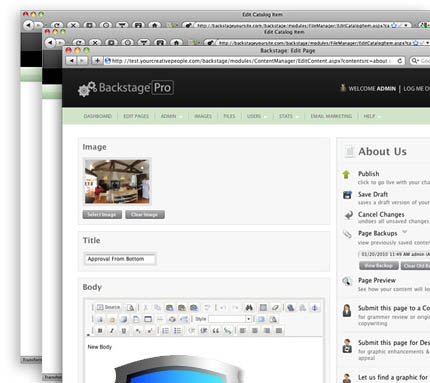This screenshot has width=430, height=383.
Task: Click the Title input field
Action: [120, 259]
